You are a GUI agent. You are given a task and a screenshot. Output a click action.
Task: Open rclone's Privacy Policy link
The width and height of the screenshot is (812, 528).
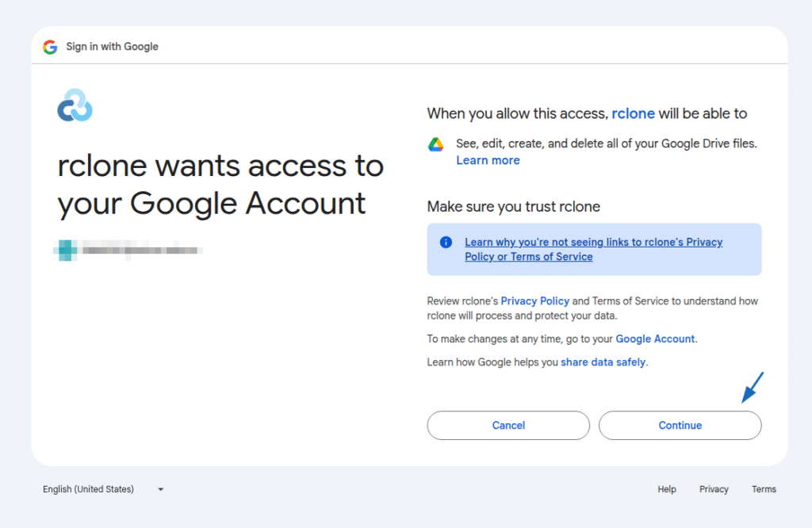click(534, 301)
